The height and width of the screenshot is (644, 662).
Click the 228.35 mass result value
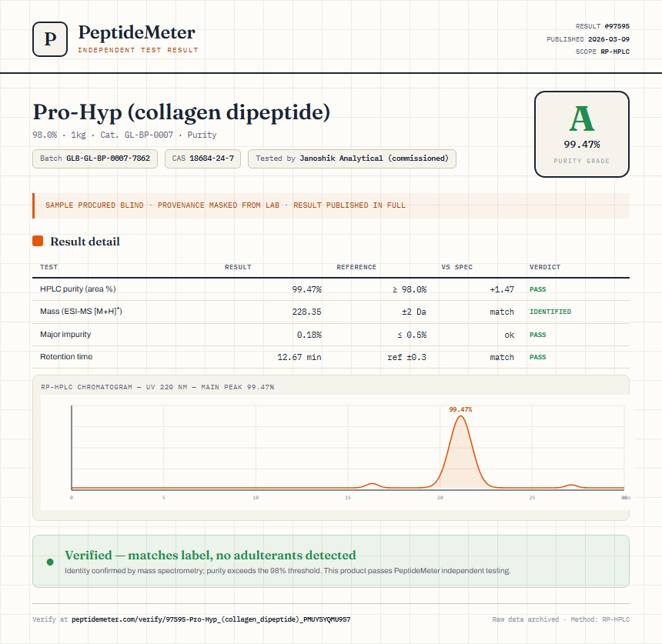pos(306,312)
